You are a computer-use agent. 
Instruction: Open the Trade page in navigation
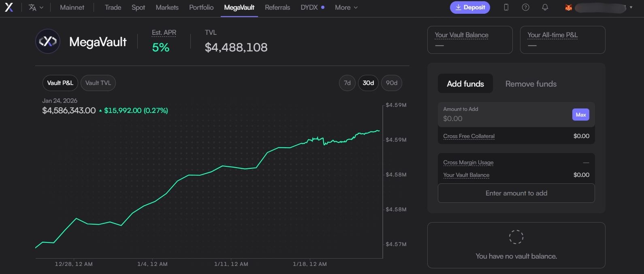click(113, 7)
